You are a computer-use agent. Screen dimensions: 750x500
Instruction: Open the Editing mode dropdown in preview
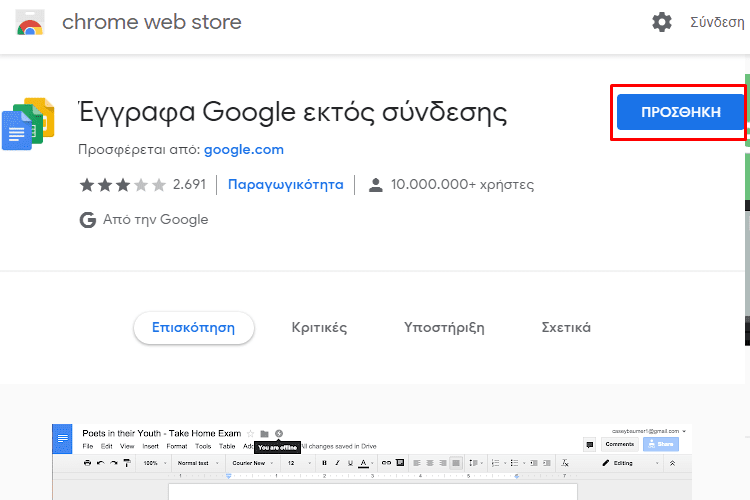(x=630, y=463)
